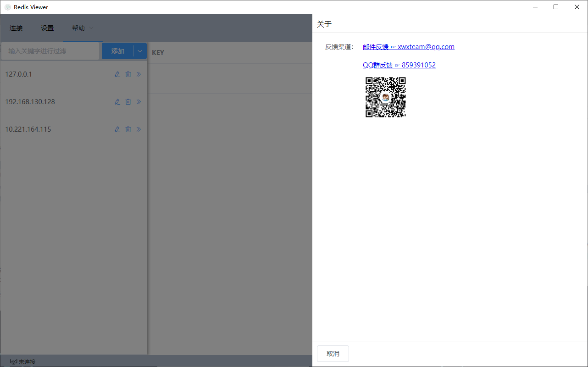Maximize the Redis Viewer window
The height and width of the screenshot is (367, 588).
[556, 7]
